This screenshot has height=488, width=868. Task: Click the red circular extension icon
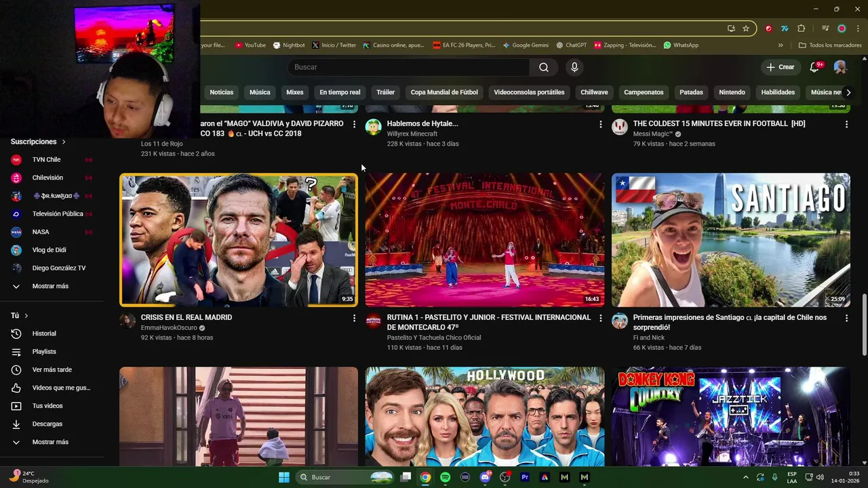tap(768, 28)
